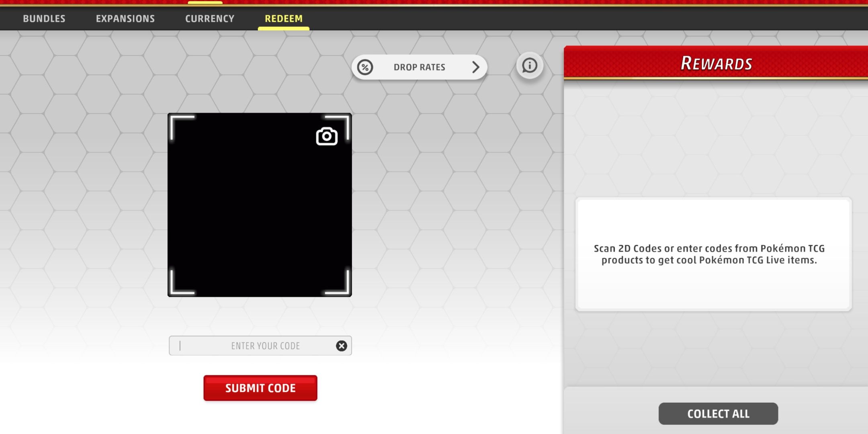Click the Rewards panel header

point(716,63)
